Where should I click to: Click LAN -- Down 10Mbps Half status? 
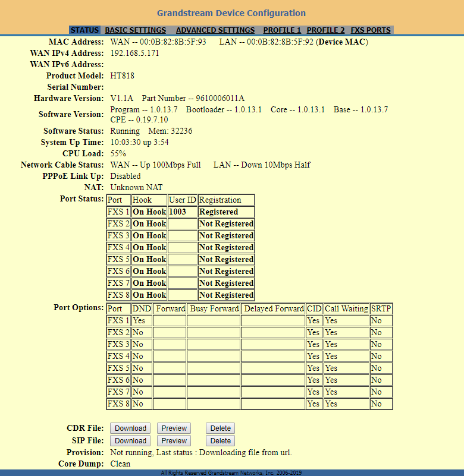(262, 165)
